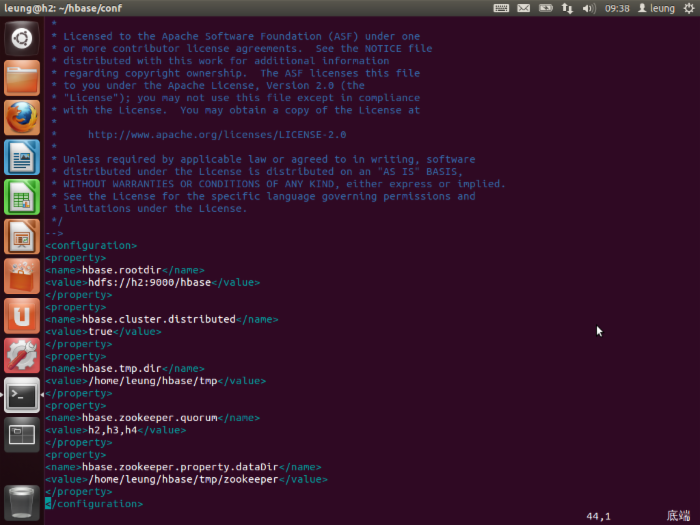Click the hbase.tmp.dir property name
This screenshot has width=700, height=525.
pyautogui.click(x=121, y=368)
